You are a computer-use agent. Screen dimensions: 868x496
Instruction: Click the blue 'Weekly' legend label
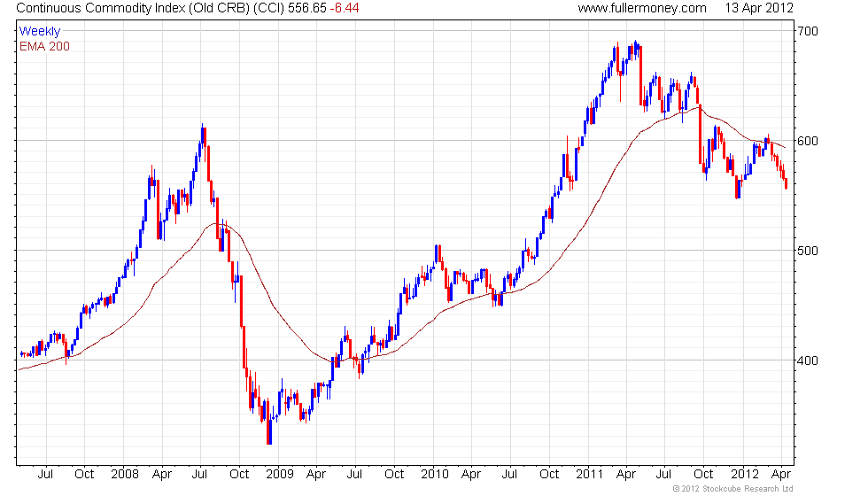click(x=39, y=32)
